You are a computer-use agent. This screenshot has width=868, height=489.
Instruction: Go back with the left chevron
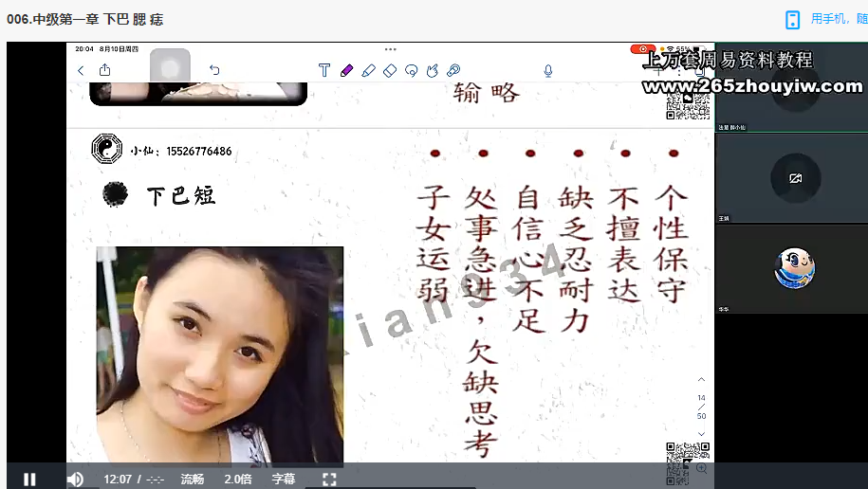81,70
